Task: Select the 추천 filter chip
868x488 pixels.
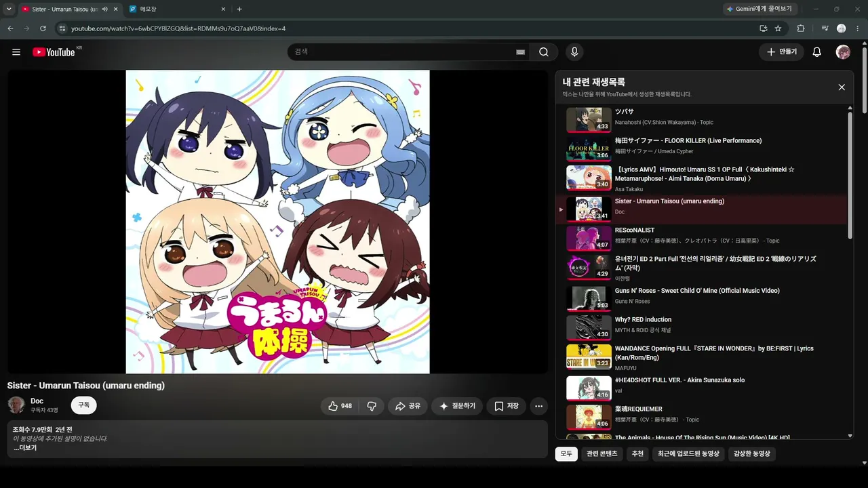Action: tap(637, 453)
